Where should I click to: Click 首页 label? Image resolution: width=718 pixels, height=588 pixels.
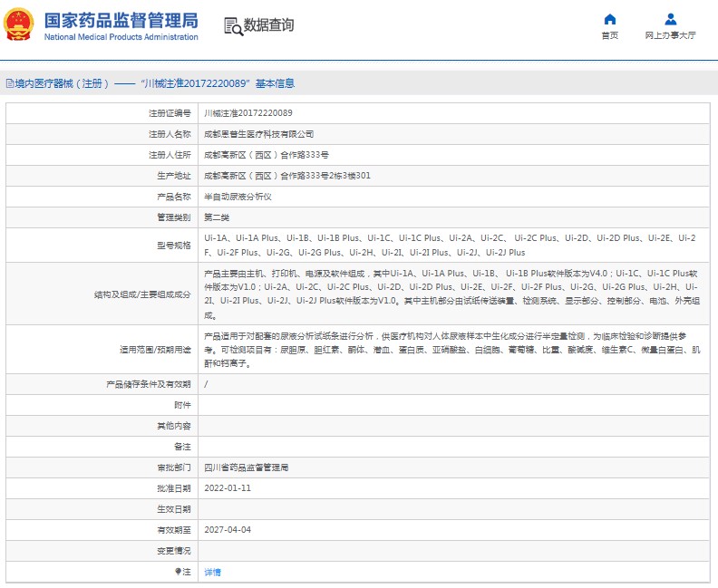(x=610, y=35)
